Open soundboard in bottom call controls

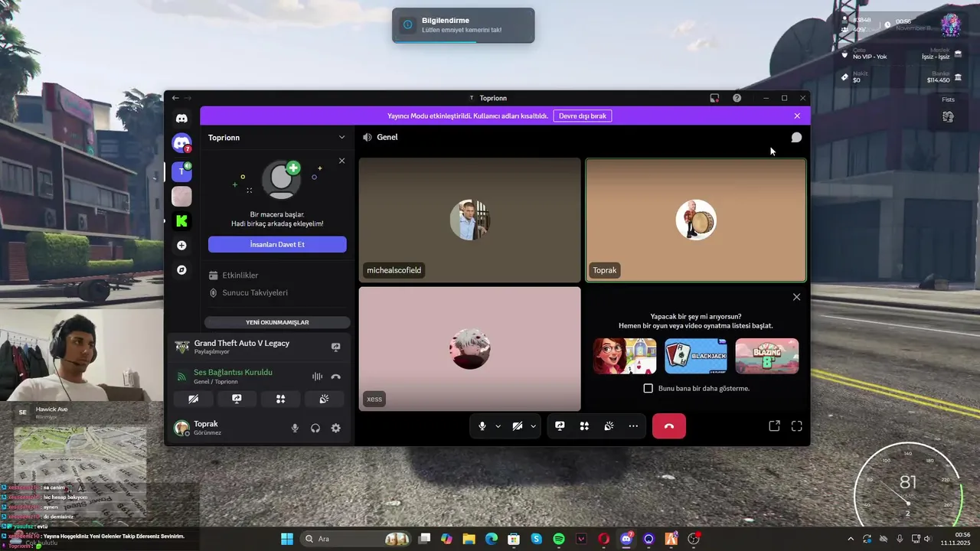609,426
